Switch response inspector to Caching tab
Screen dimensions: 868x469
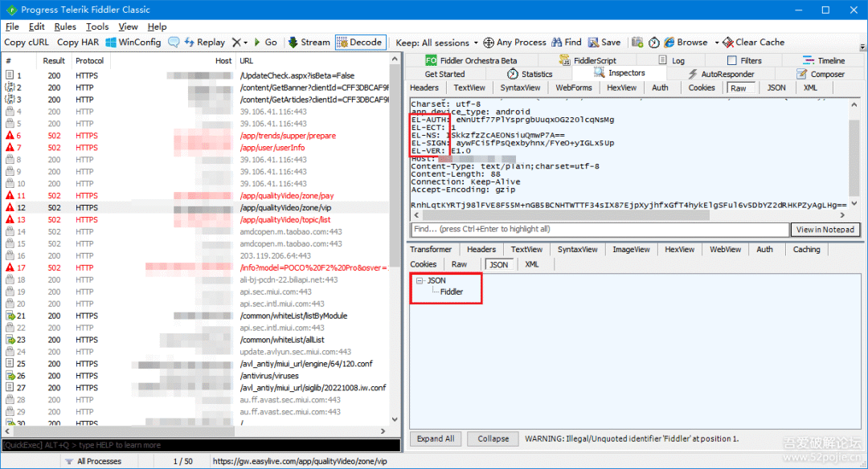tap(806, 250)
